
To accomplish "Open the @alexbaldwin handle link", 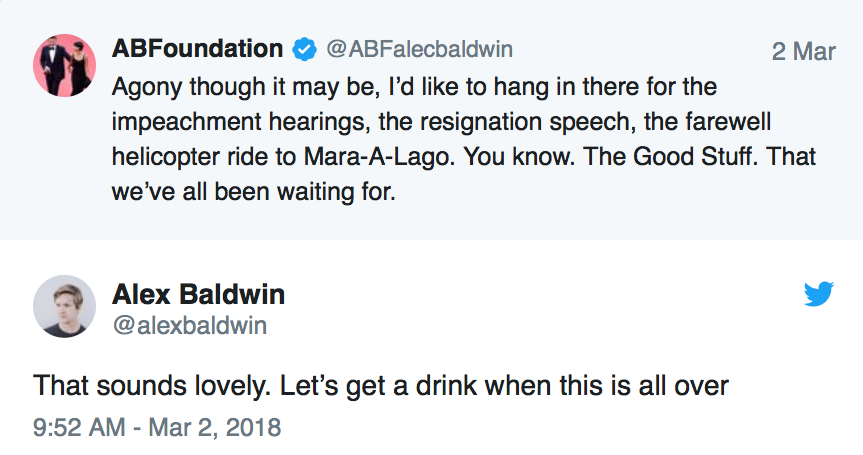I will pos(189,326).
